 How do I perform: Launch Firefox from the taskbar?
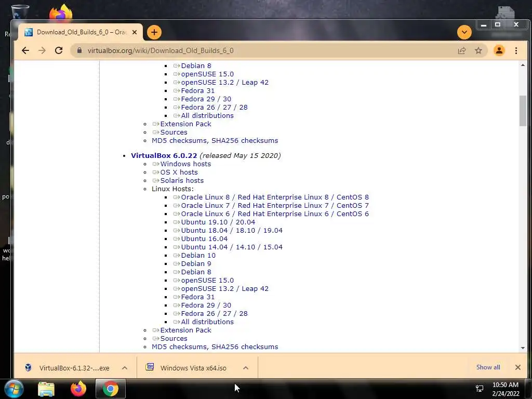[78, 389]
